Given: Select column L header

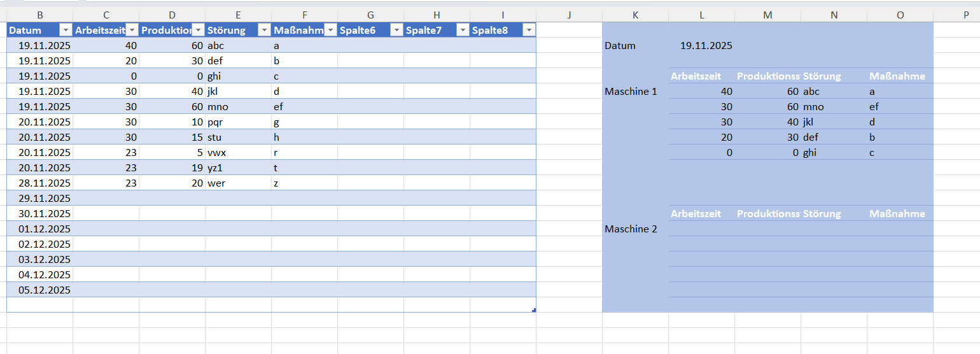Looking at the screenshot, I should [701, 15].
